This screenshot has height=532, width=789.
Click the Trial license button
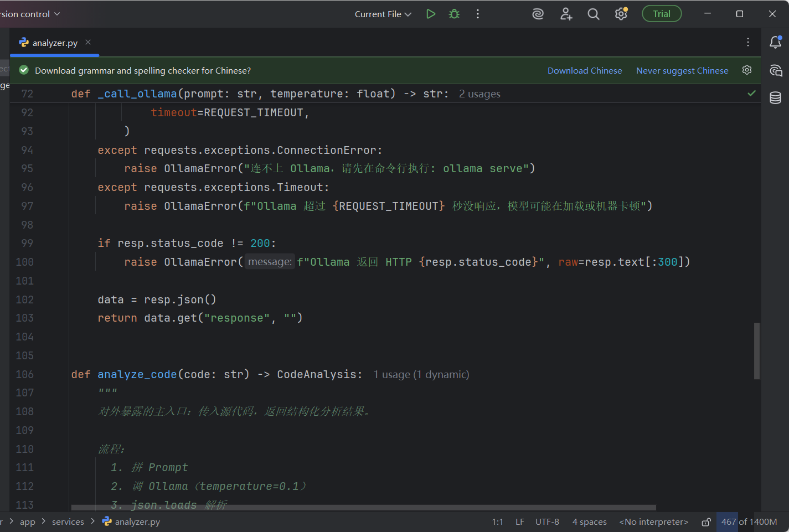point(662,14)
